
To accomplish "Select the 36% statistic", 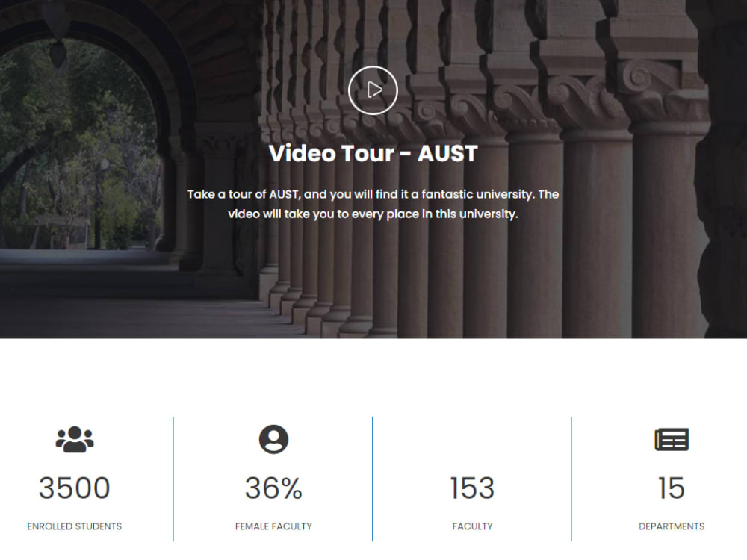I will [x=273, y=488].
